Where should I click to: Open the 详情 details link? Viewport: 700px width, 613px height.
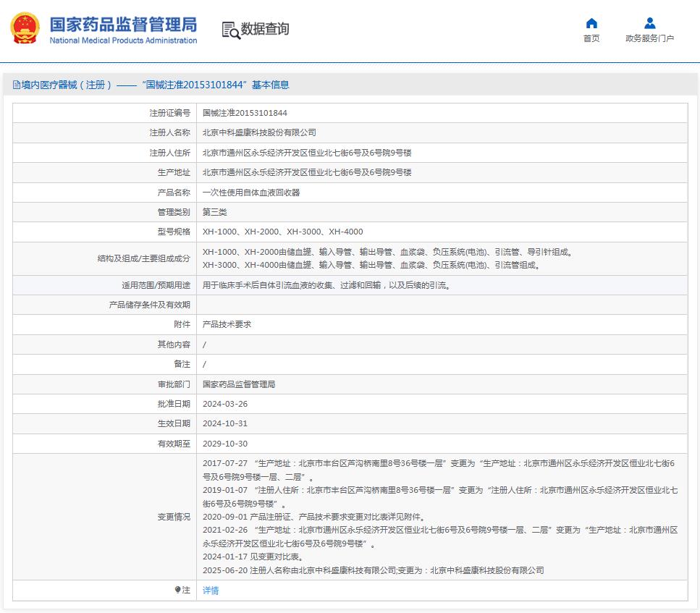(x=209, y=591)
